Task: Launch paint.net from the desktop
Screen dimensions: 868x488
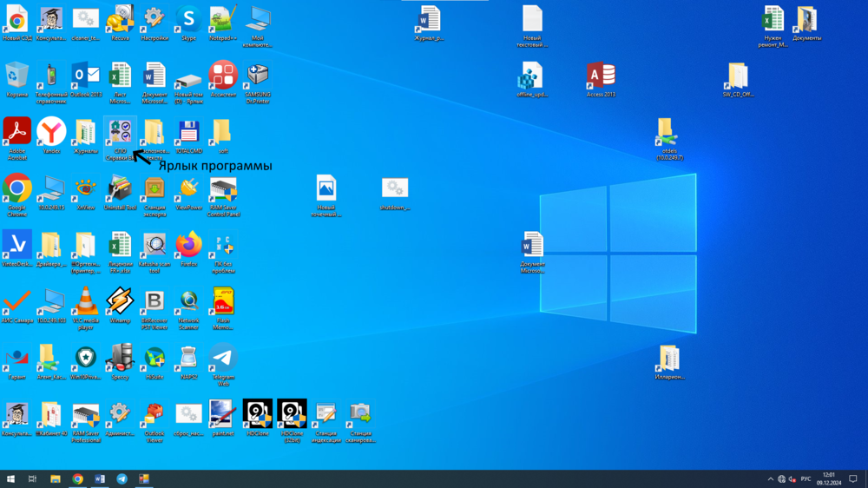Action: pos(223,419)
